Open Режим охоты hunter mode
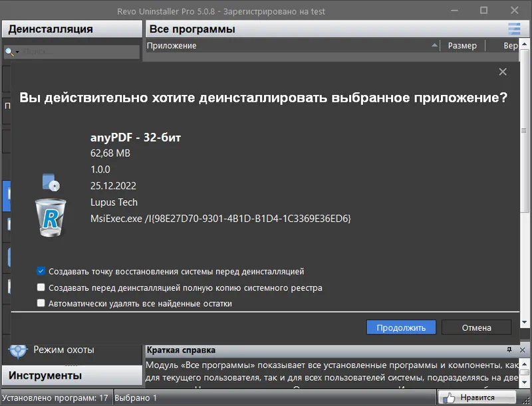 coord(63,350)
